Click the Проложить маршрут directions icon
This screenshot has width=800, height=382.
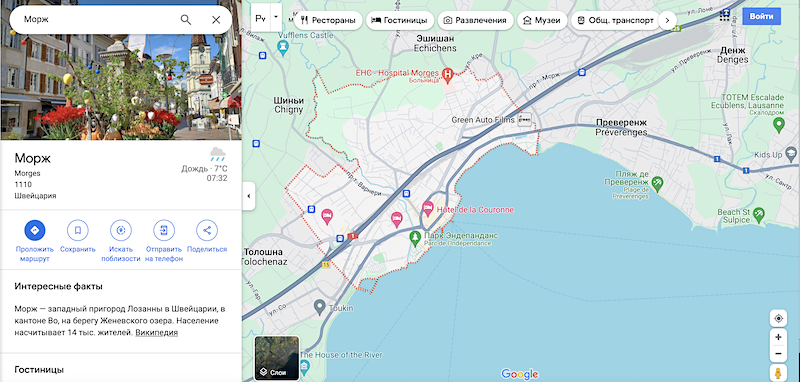click(x=35, y=231)
